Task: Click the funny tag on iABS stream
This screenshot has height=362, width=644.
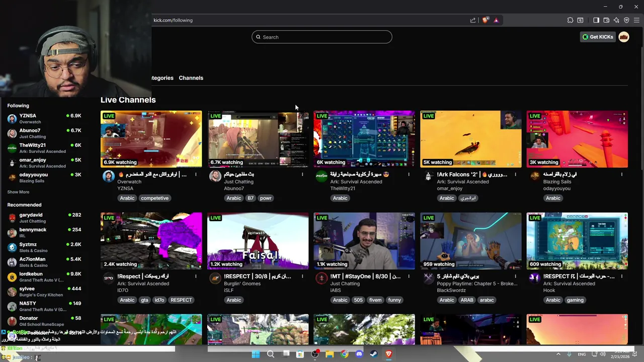Action: [x=394, y=300]
